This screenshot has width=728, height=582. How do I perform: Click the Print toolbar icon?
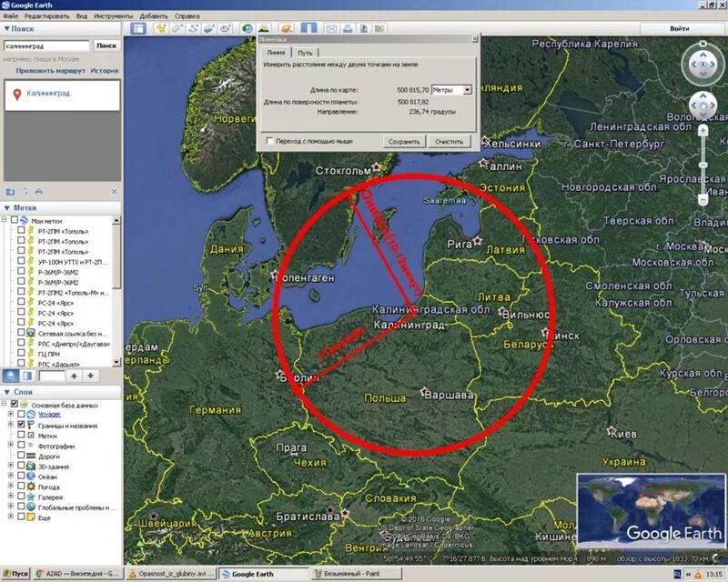pyautogui.click(x=348, y=28)
